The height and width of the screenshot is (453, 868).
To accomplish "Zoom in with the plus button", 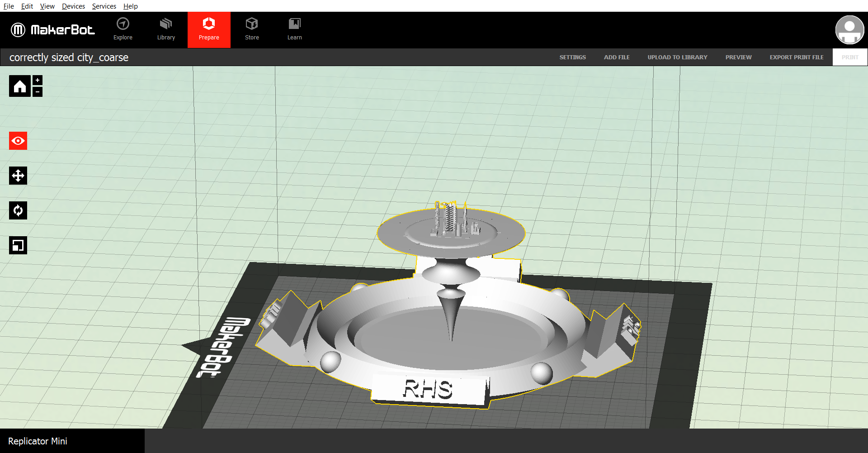I will click(38, 80).
